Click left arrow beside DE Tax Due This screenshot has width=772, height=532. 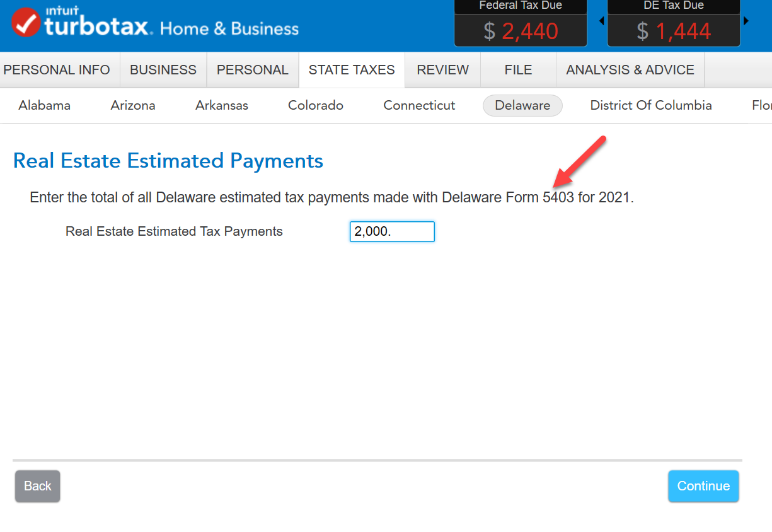[601, 21]
